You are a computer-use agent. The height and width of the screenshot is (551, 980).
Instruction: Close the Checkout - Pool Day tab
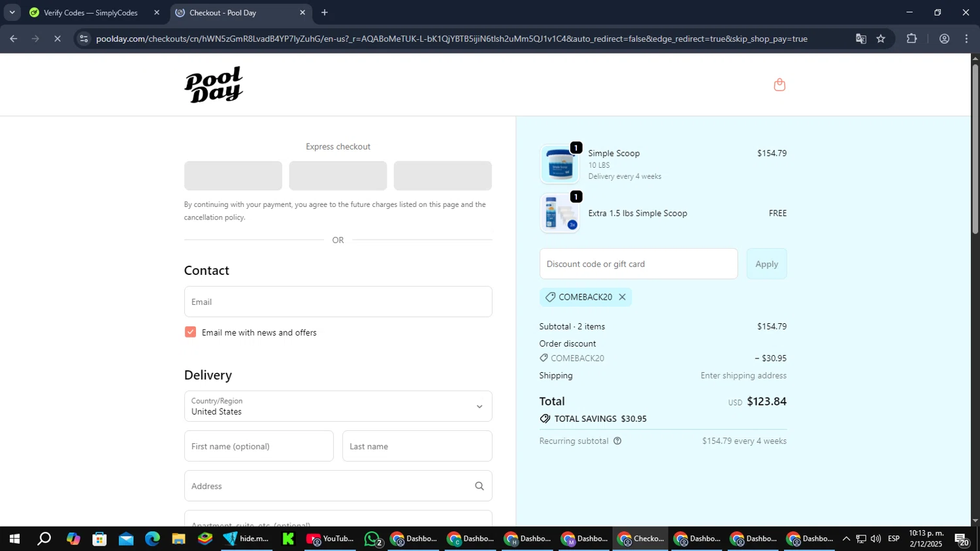302,12
